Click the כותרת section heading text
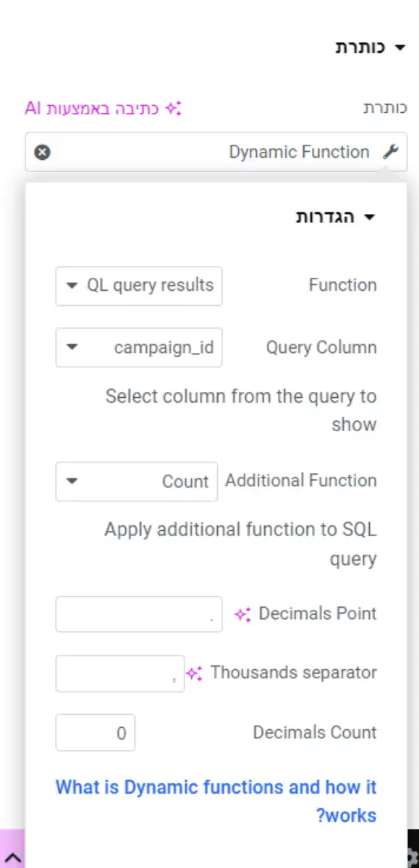Screen dimensions: 419x868 tap(360, 48)
